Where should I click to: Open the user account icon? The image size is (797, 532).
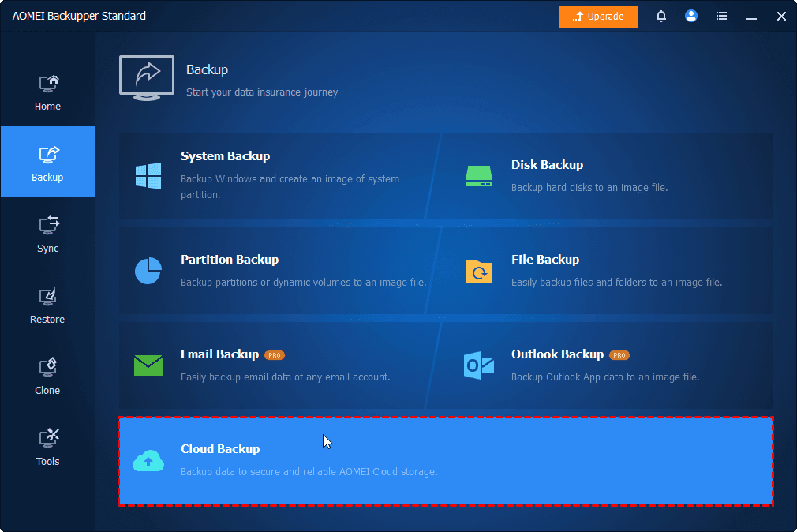click(x=690, y=16)
